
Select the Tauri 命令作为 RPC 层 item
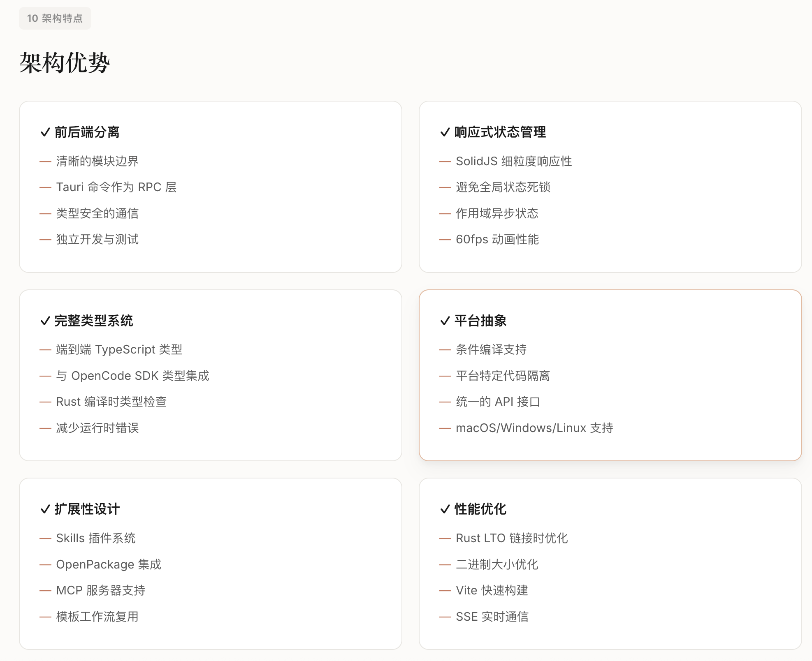pyautogui.click(x=116, y=187)
